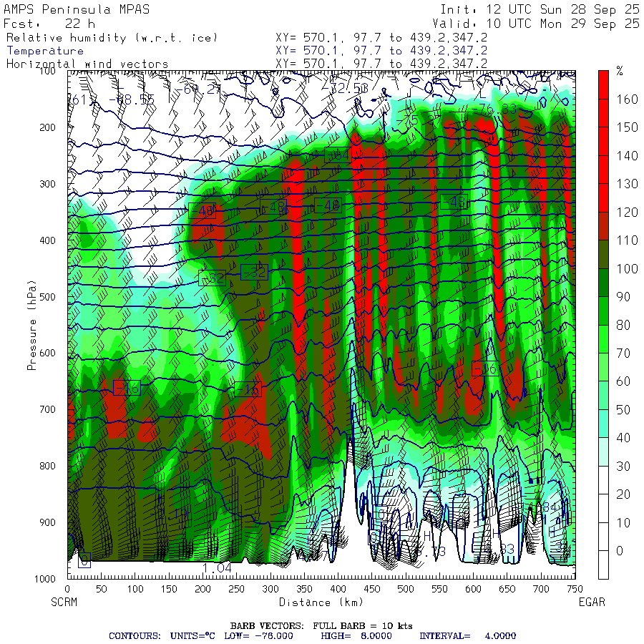Click the '60' colorbar tick label
Image resolution: width=644 pixels, height=644 pixels.
point(623,381)
